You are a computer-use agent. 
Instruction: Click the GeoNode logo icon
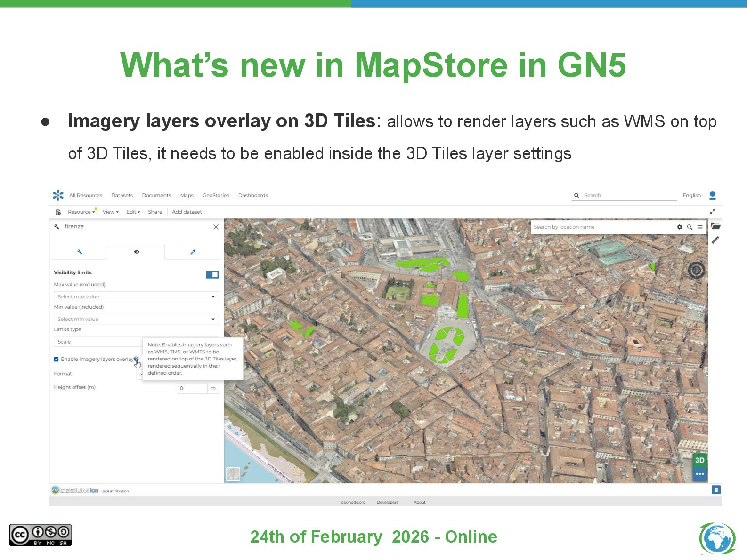58,195
